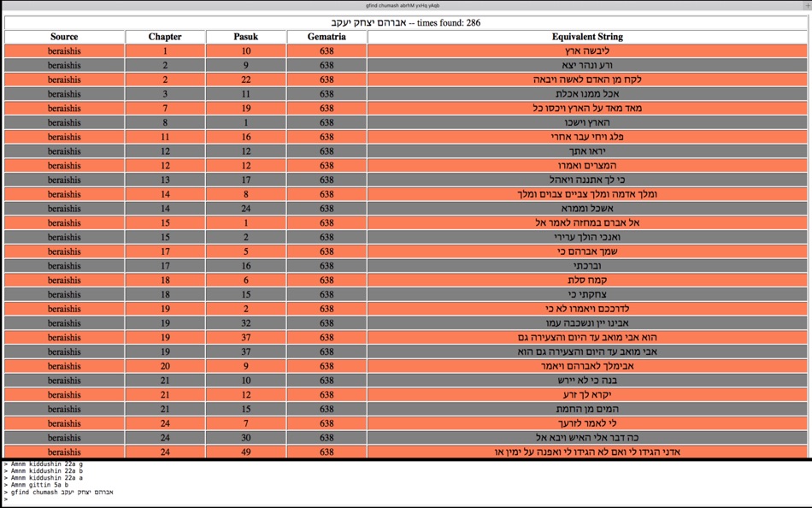Image resolution: width=812 pixels, height=508 pixels.
Task: Click Gematria 638 in chapter 14 pasuk 24 row
Action: click(327, 209)
